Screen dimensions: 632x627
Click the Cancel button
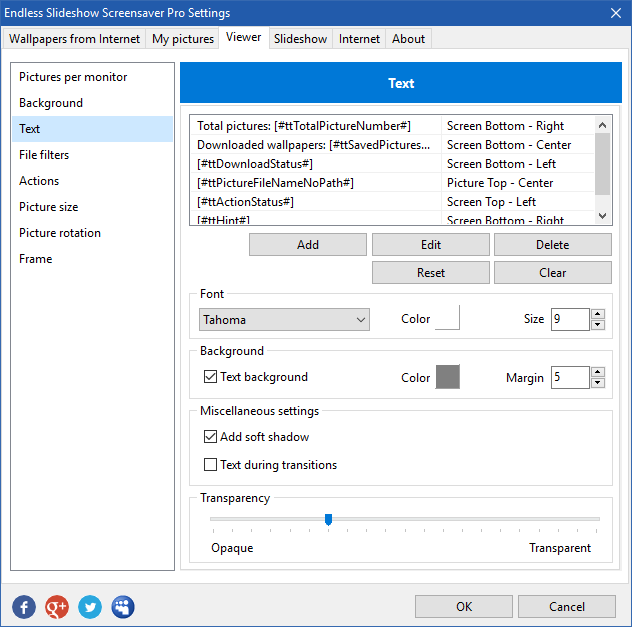tap(567, 606)
